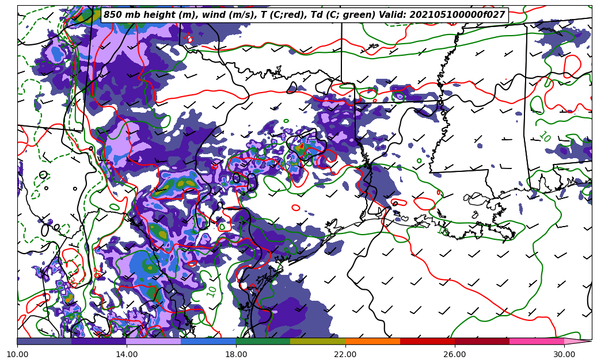597x364 pixels.
Task: Click the dark maroon 26–28 colorbar segment
Action: (x=482, y=341)
